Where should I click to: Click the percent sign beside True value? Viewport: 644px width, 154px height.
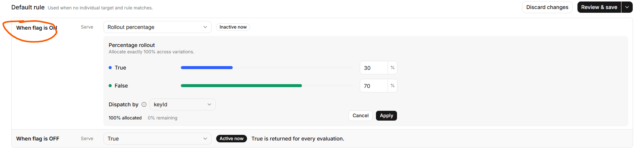point(392,68)
